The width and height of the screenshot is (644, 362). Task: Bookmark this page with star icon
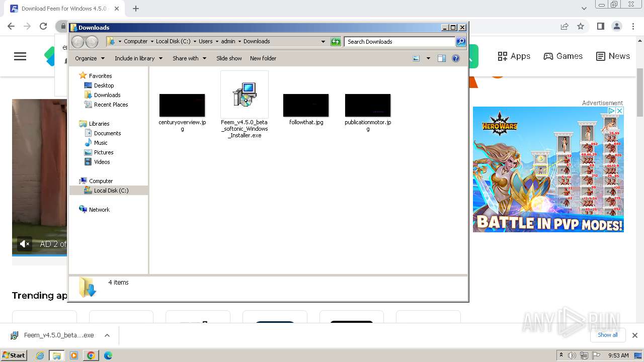pos(581,26)
